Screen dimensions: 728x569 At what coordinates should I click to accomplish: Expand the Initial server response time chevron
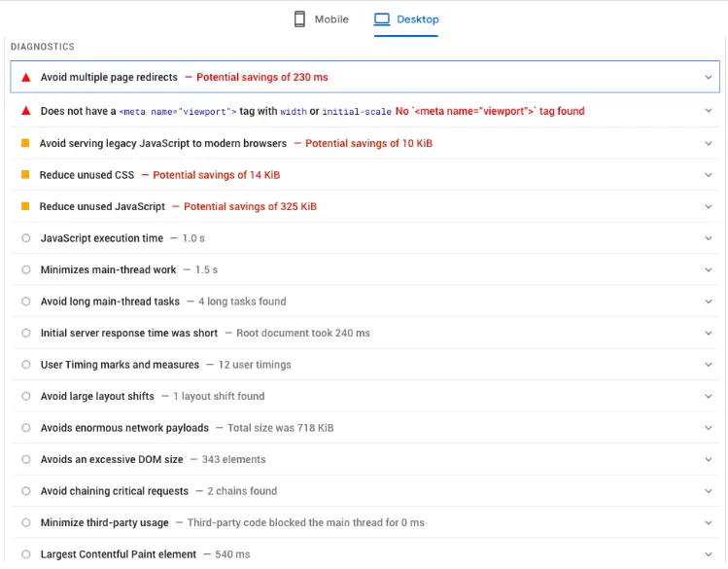click(x=709, y=333)
